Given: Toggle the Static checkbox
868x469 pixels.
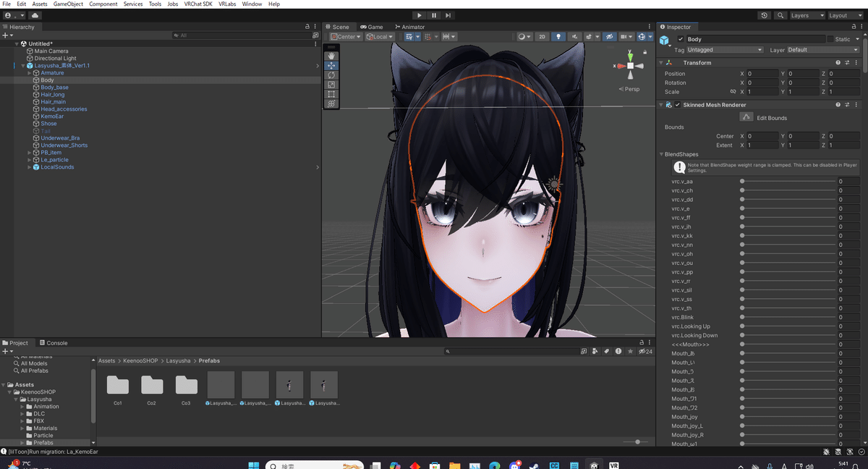Looking at the screenshot, I should click(x=830, y=39).
